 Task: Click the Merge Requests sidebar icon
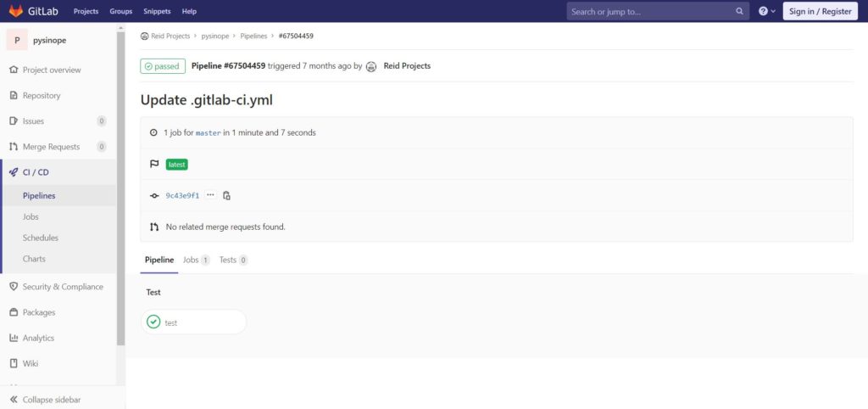pyautogui.click(x=14, y=147)
